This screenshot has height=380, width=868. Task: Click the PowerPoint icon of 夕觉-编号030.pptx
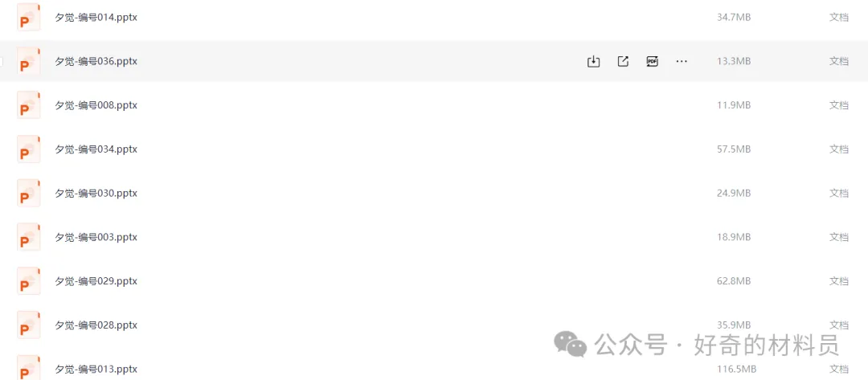29,194
